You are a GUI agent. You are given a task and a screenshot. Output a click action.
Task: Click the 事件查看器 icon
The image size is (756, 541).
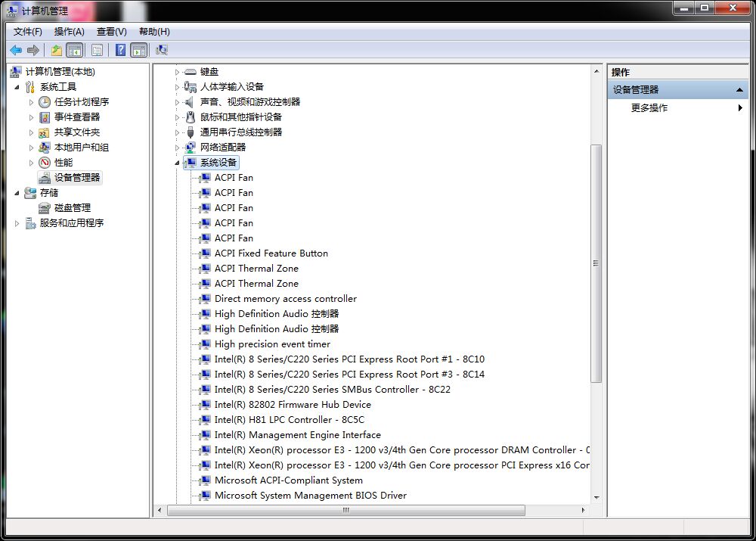(x=45, y=117)
